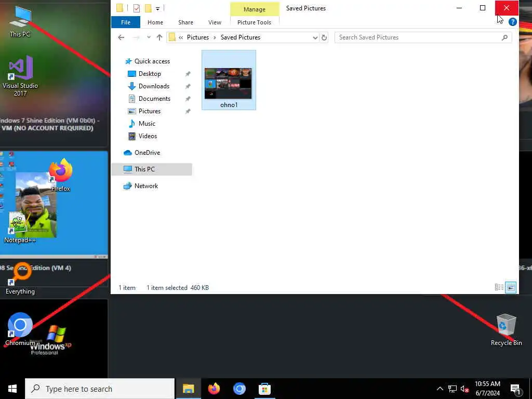Switch to the View ribbon tab

(x=215, y=22)
